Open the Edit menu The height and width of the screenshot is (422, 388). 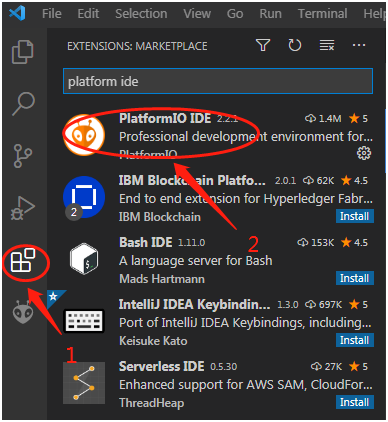88,14
